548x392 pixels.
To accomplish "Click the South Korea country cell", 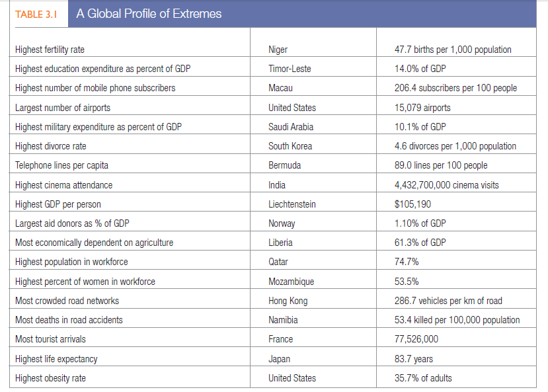I will pyautogui.click(x=290, y=146).
